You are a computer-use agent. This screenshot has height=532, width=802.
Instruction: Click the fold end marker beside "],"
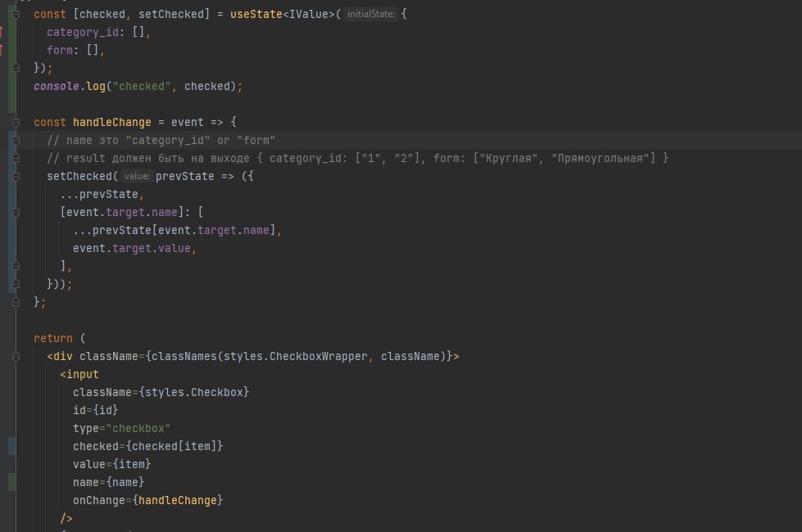[16, 266]
